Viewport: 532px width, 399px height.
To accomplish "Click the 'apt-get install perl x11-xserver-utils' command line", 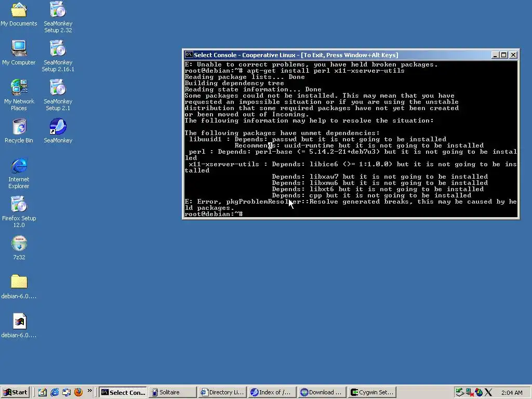I will (295, 71).
